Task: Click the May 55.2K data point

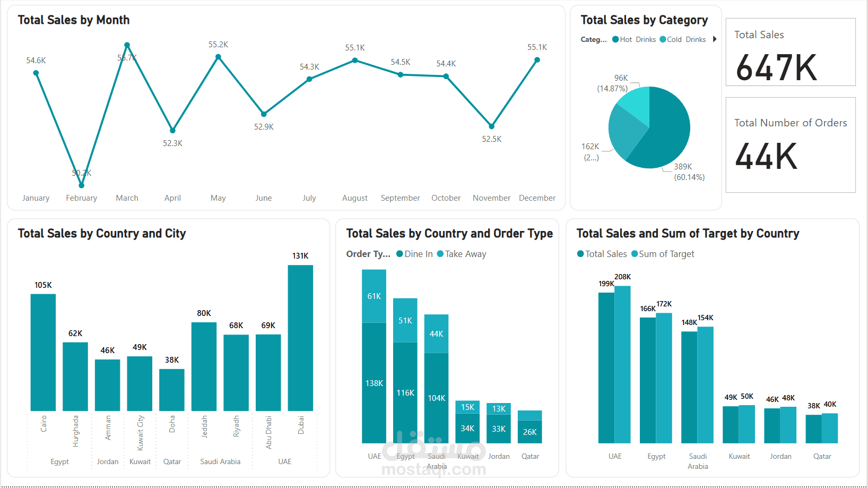Action: tap(218, 56)
